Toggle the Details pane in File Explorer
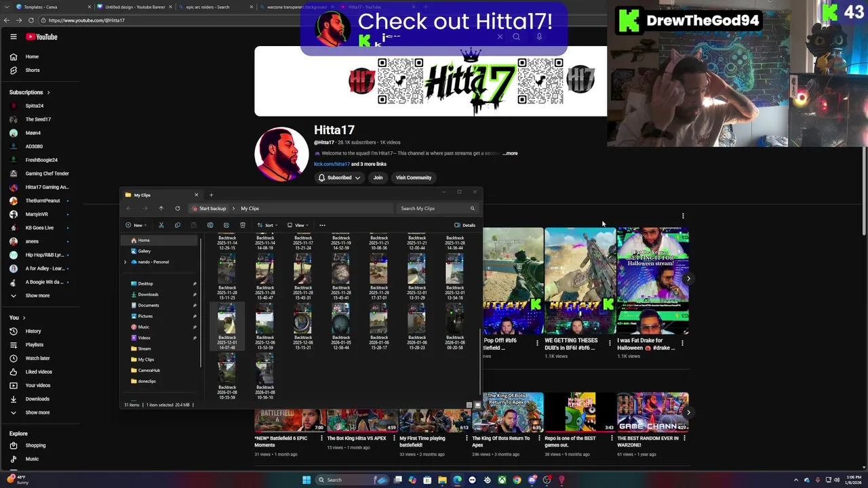 (x=465, y=225)
